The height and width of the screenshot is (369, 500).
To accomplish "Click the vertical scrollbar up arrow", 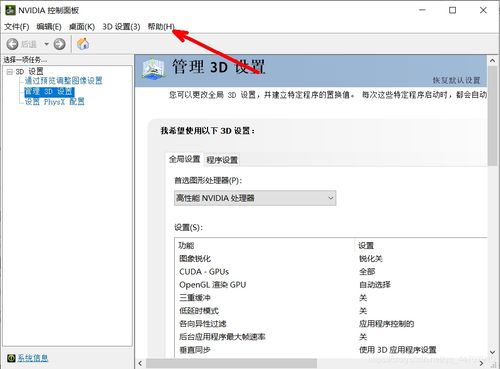I will [492, 61].
